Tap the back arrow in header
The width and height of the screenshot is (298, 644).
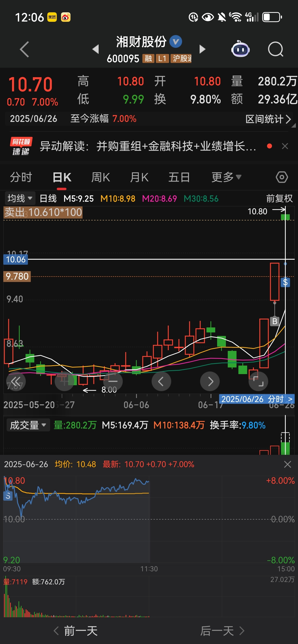click(25, 49)
